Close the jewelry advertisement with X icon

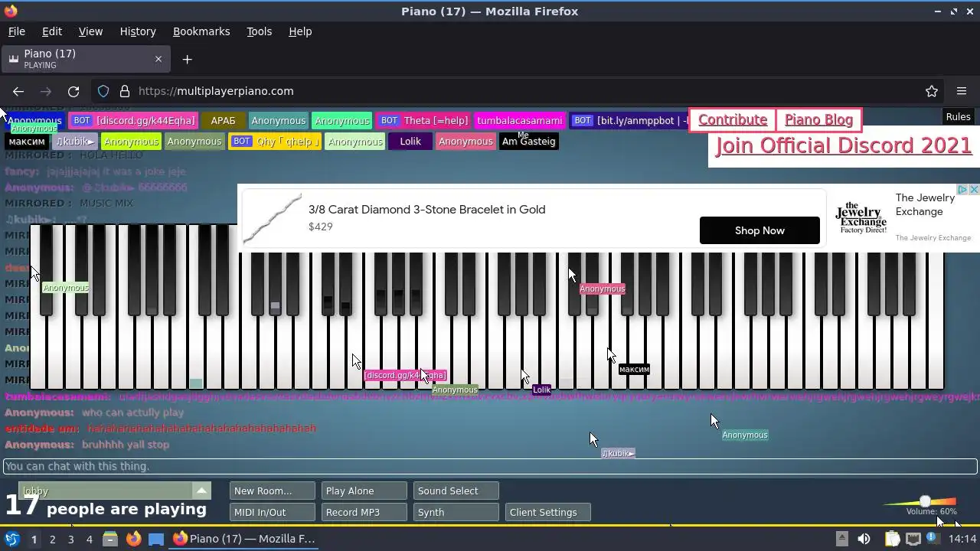pos(974,189)
